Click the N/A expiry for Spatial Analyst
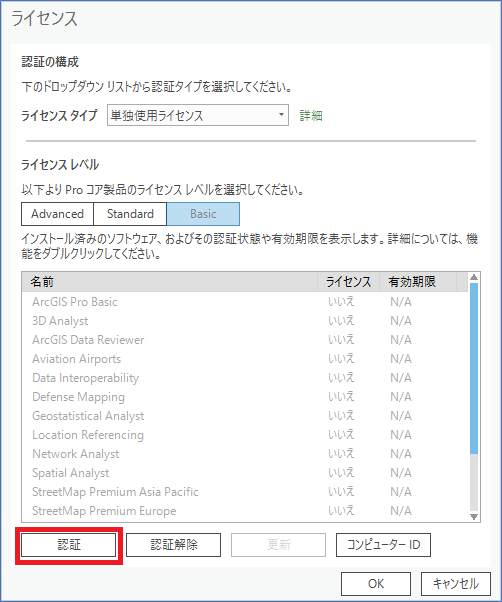 (401, 473)
